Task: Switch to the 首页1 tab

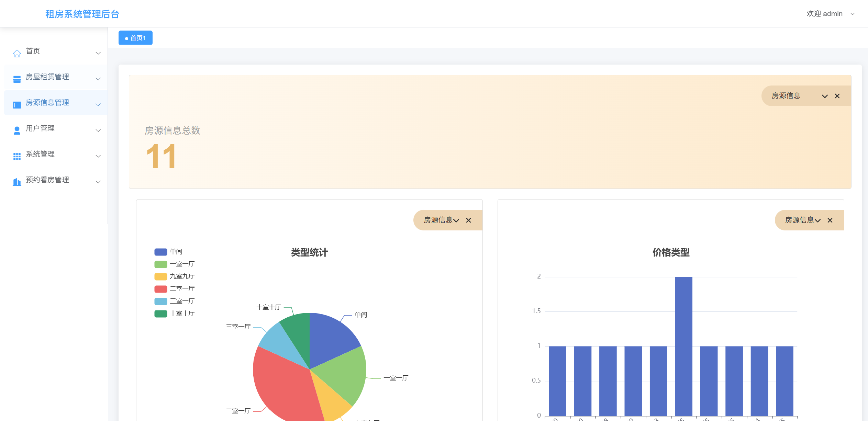Action: [135, 38]
